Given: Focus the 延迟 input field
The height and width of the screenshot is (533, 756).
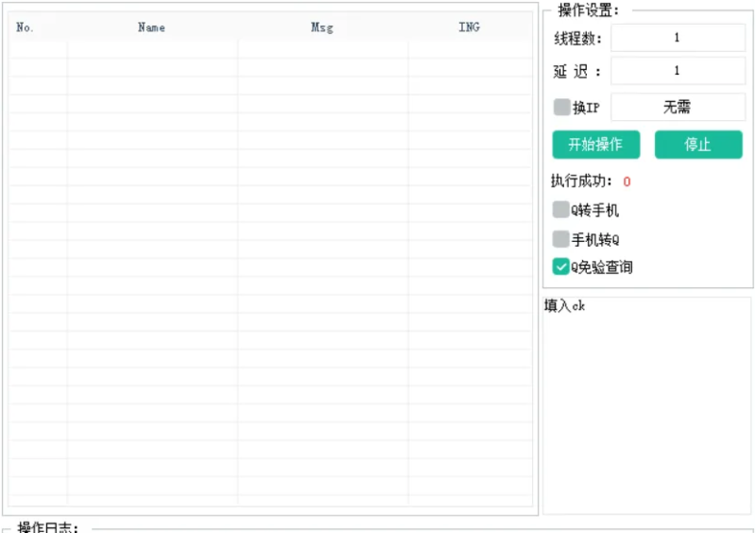Looking at the screenshot, I should tap(678, 71).
